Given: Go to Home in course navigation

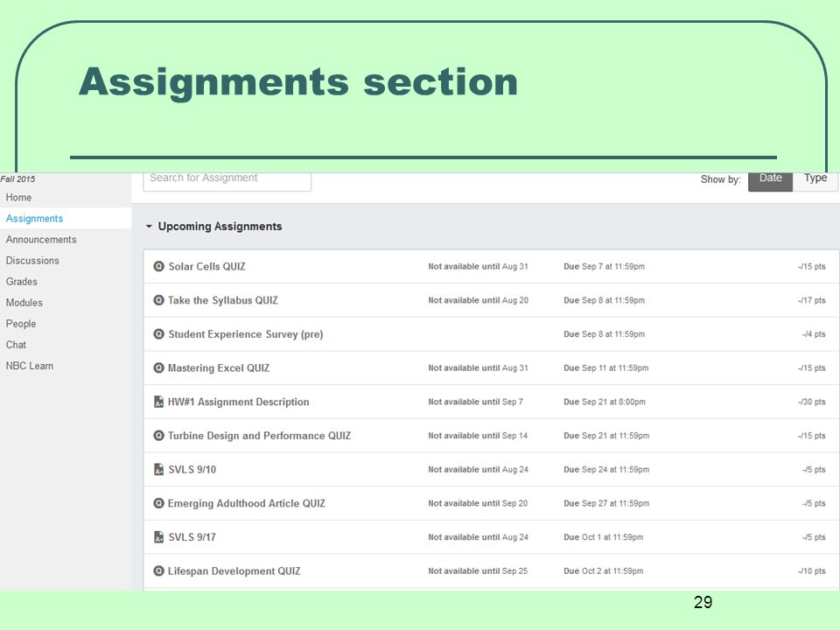Looking at the screenshot, I should click(18, 197).
